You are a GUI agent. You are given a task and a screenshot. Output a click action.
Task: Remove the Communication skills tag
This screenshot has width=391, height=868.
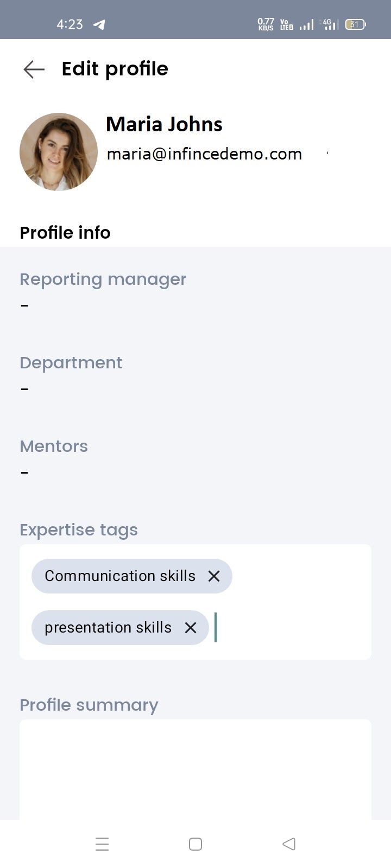pyautogui.click(x=214, y=576)
